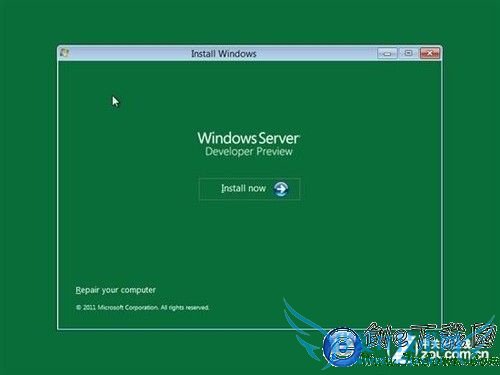Click the Developer Preview subtitle text

249,152
